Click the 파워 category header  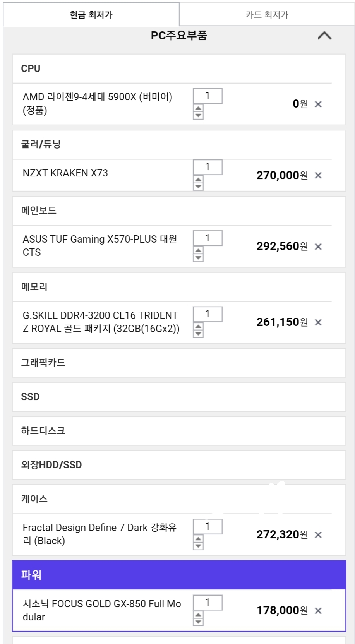[x=179, y=575]
